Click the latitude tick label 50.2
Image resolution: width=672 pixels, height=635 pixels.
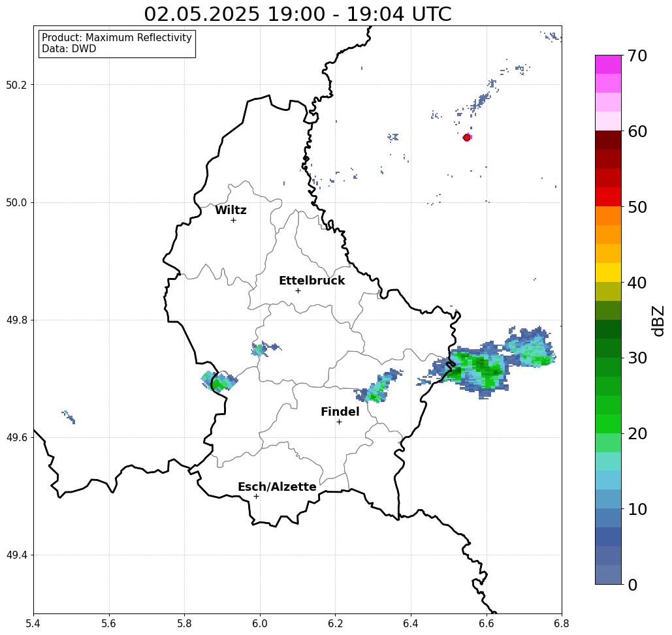coord(16,85)
